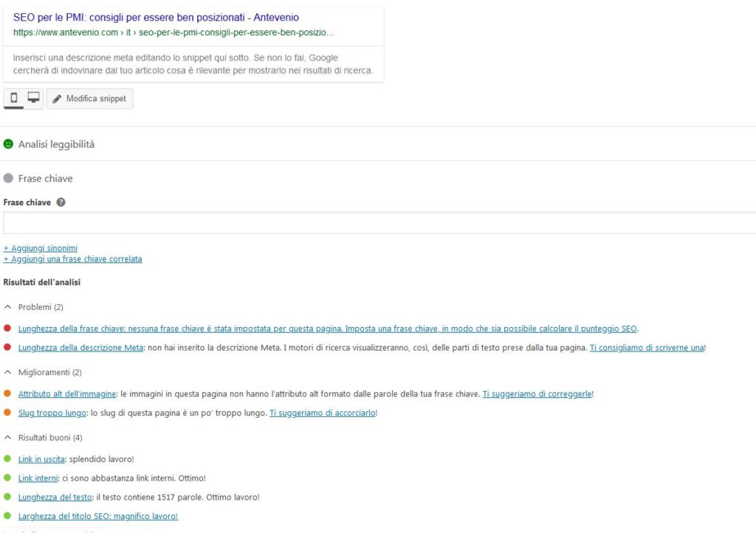The height and width of the screenshot is (533, 756).
Task: Click the green smiley next to Analisi leggibilità
Action: [x=8, y=144]
